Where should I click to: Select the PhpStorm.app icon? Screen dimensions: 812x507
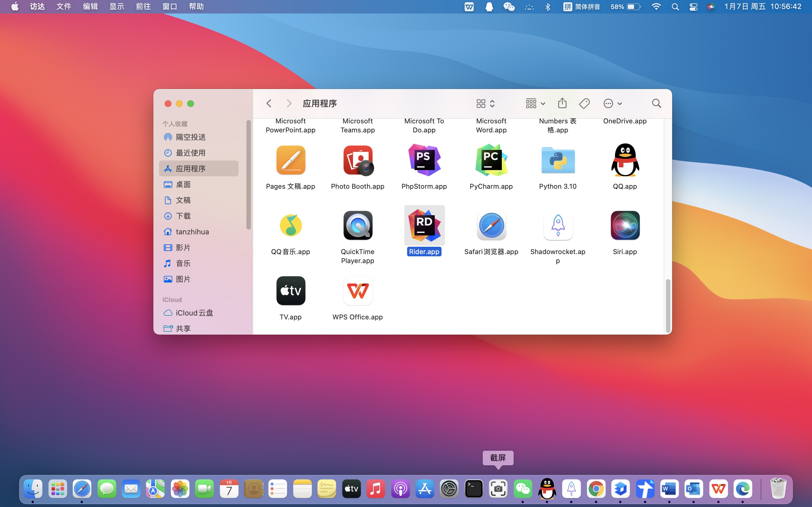[x=424, y=160]
